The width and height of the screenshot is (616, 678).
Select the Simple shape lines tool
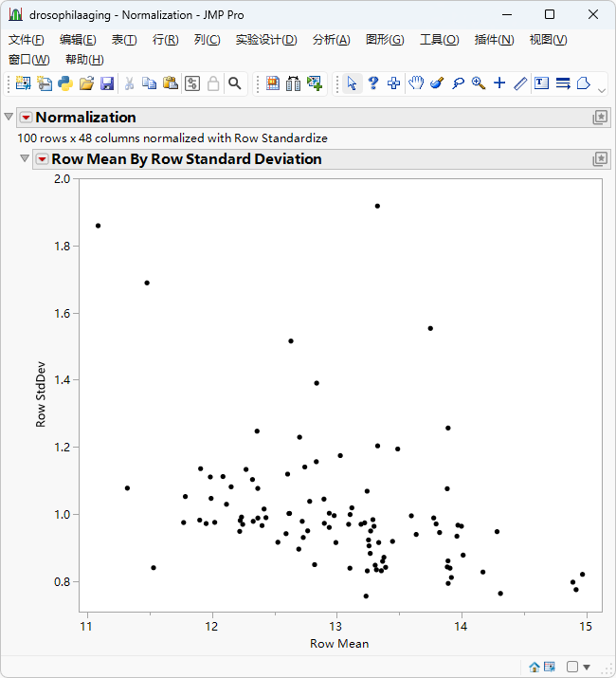563,83
